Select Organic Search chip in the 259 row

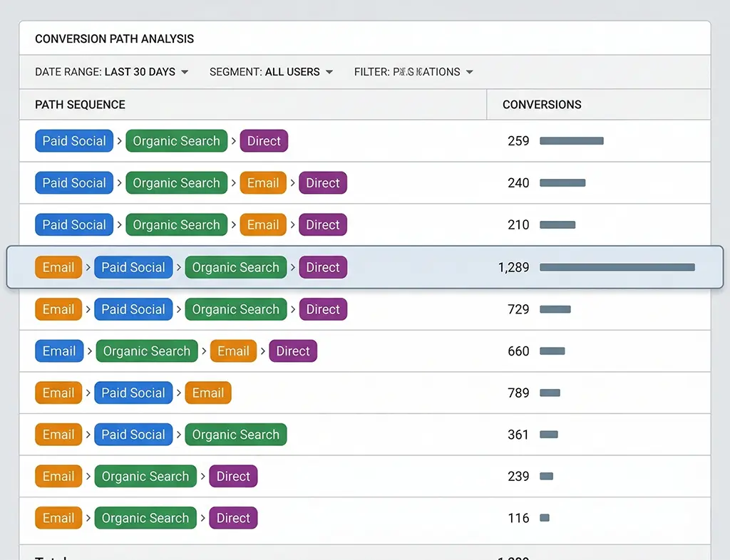[x=177, y=141]
